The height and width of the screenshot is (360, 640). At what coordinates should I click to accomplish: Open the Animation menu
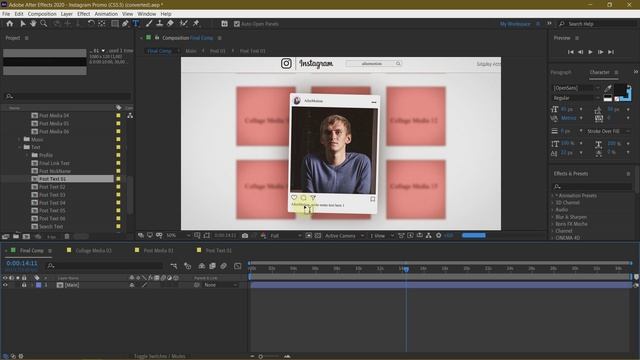click(106, 14)
